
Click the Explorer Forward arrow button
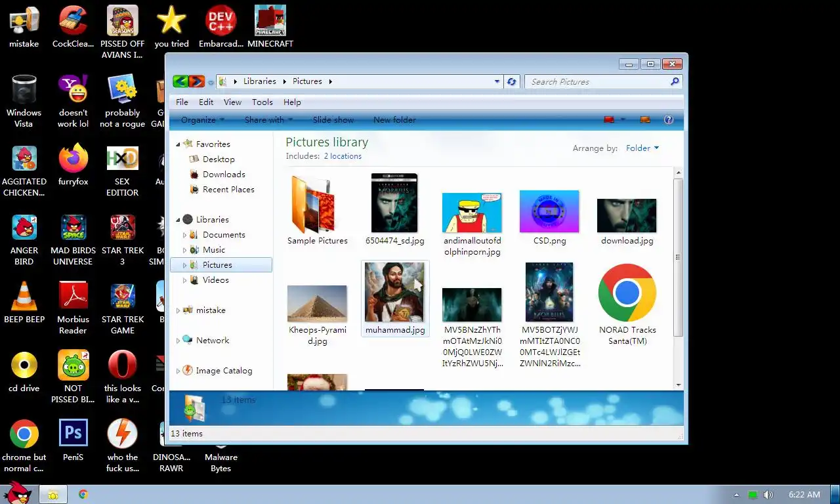point(196,81)
